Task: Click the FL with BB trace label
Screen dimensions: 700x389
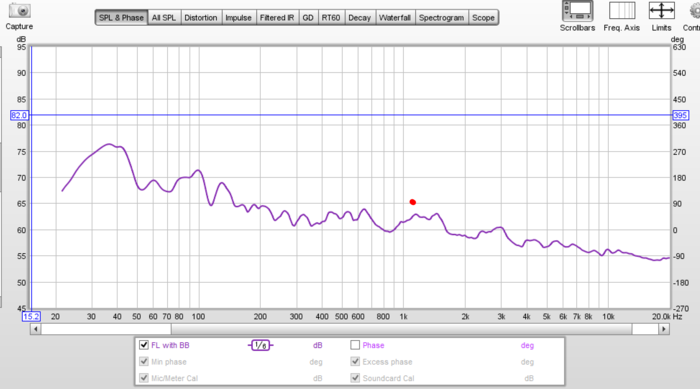Action: [x=170, y=345]
